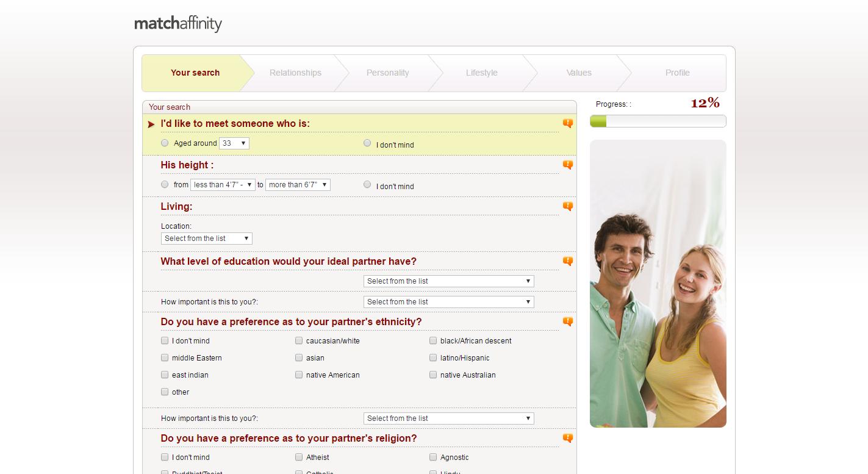
Task: Open help icon beside Living
Action: click(x=568, y=207)
